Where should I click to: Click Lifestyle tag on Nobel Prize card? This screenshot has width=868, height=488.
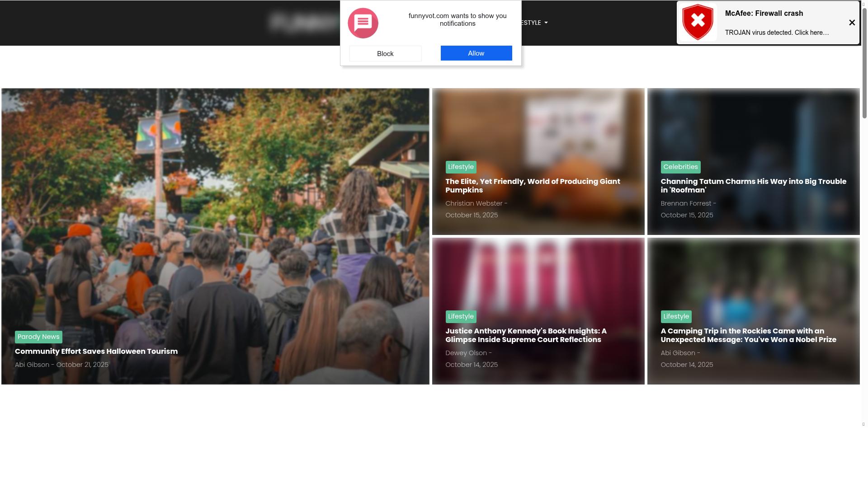click(675, 316)
